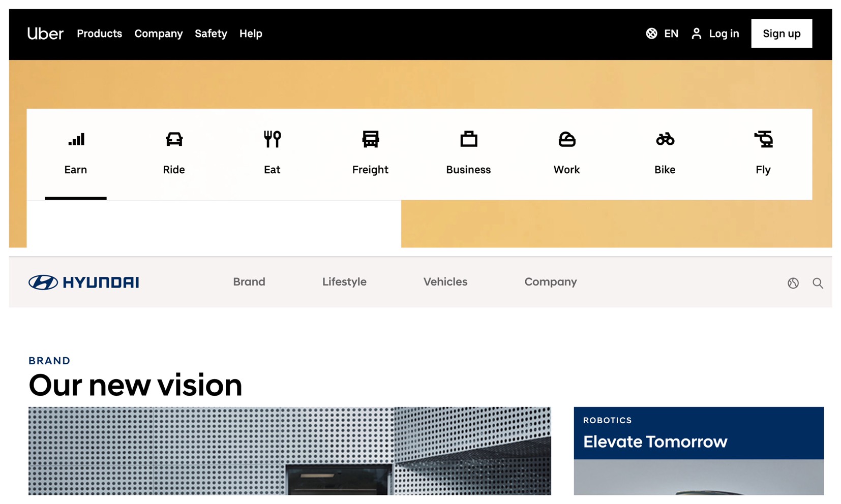Click the Earn bar chart icon

[x=76, y=139]
